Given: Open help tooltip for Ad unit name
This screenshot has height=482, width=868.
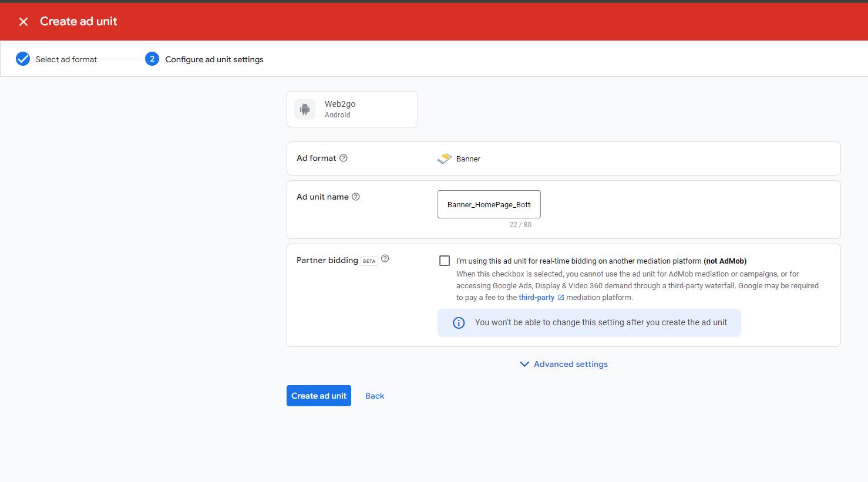Looking at the screenshot, I should (x=356, y=197).
